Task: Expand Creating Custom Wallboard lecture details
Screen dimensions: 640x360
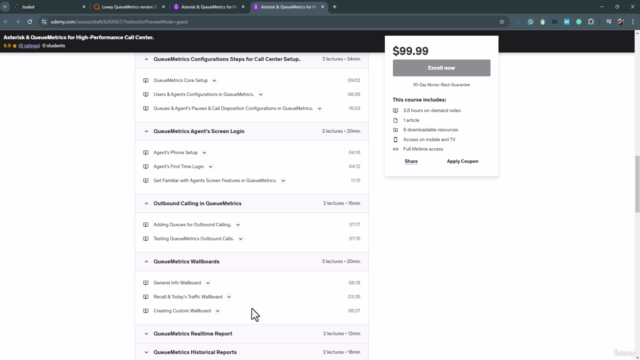Action: point(218,311)
